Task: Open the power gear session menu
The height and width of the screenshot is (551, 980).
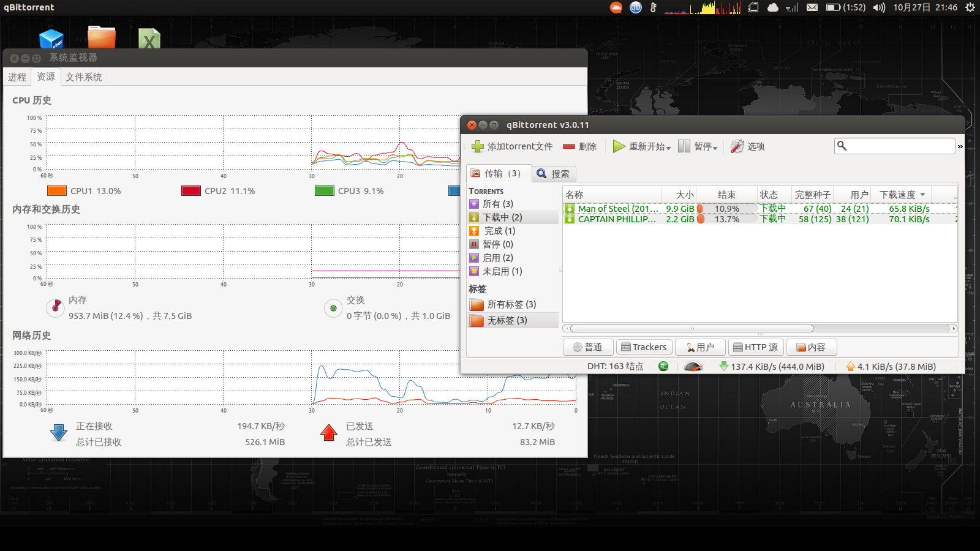Action: point(970,7)
